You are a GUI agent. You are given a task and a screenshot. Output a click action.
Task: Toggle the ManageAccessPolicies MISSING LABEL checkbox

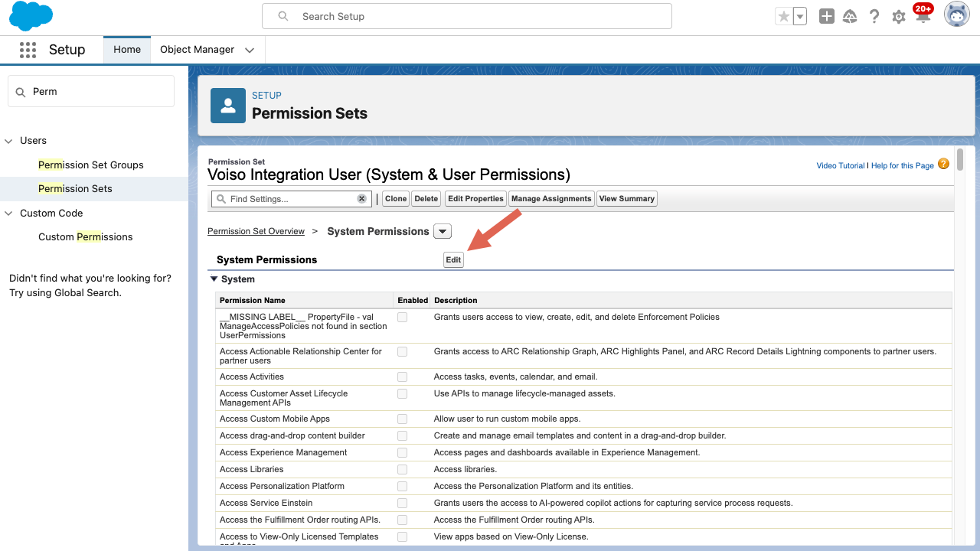(402, 317)
